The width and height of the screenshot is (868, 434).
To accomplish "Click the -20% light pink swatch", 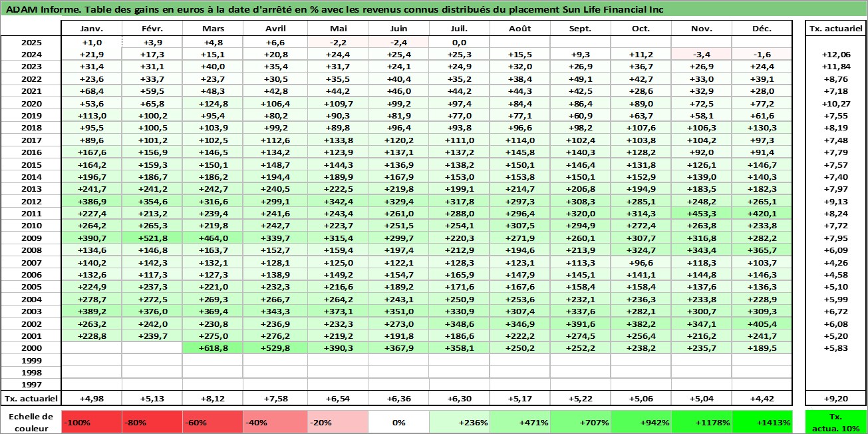I will pyautogui.click(x=337, y=422).
